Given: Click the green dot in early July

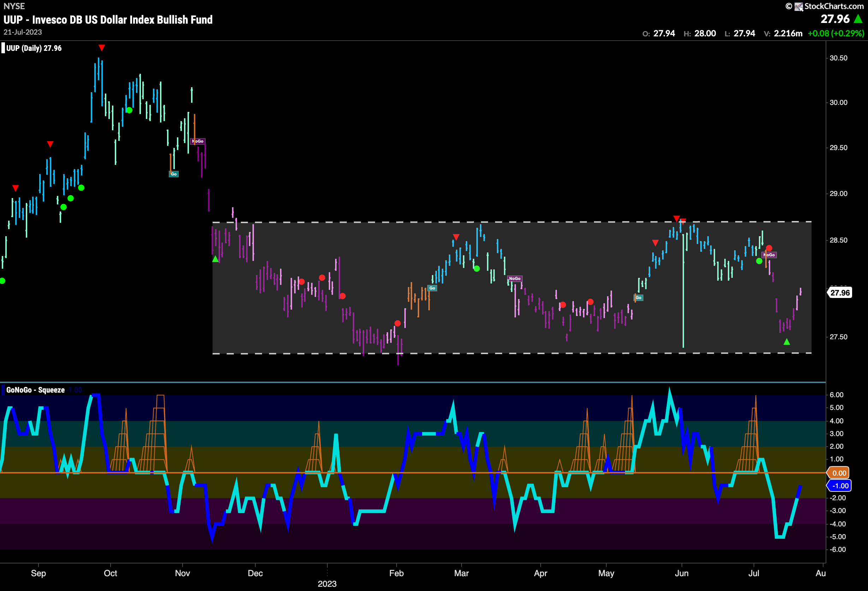Looking at the screenshot, I should point(759,261).
